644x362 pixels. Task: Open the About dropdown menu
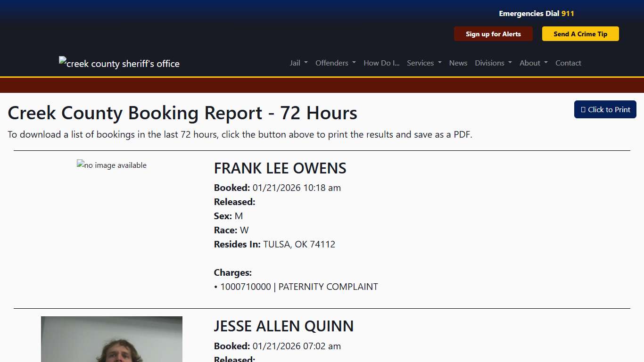pyautogui.click(x=533, y=63)
